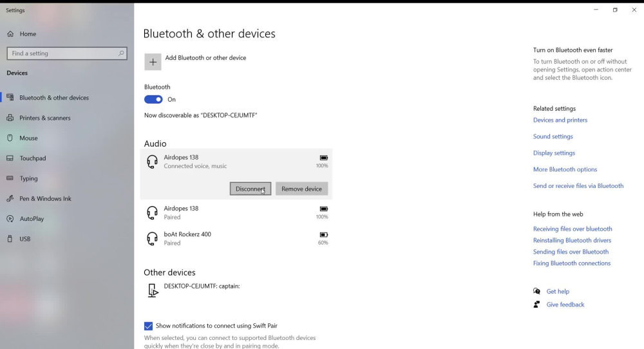This screenshot has height=349, width=644.
Task: Click Add Bluetooth or other device label
Action: tap(206, 58)
